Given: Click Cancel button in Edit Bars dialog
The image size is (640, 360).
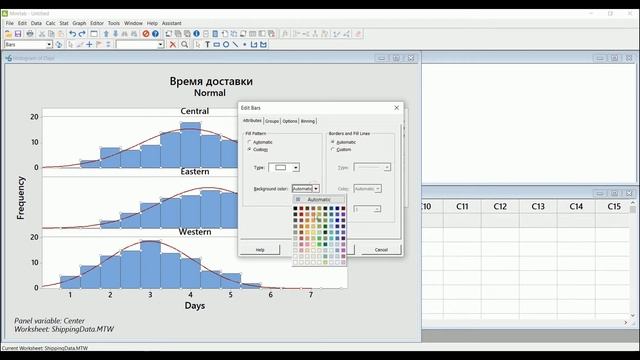Looking at the screenshot, I should (381, 250).
